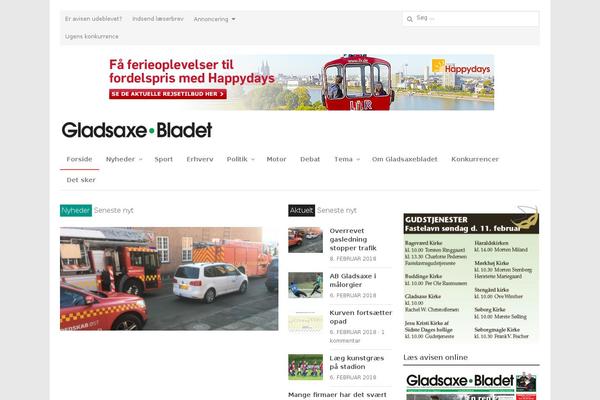Screen dimensions: 600x400
Task: Expand the Annoncering dropdown
Action: (214, 19)
